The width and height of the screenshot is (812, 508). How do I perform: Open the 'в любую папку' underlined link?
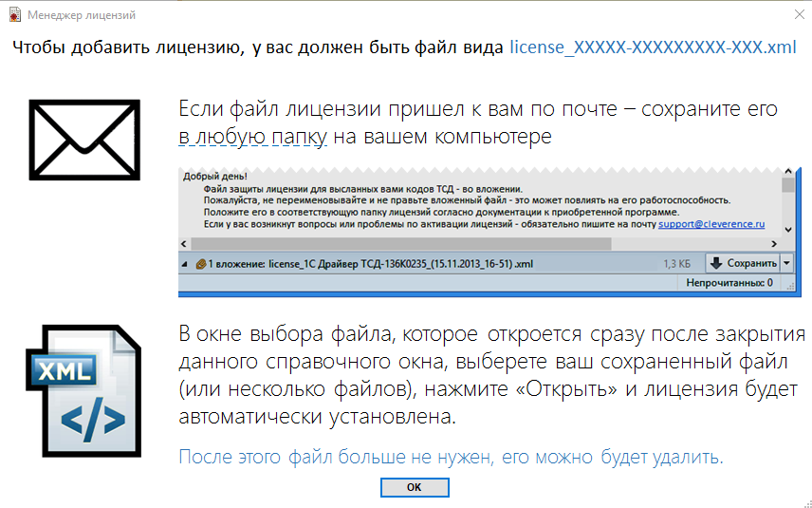[252, 137]
